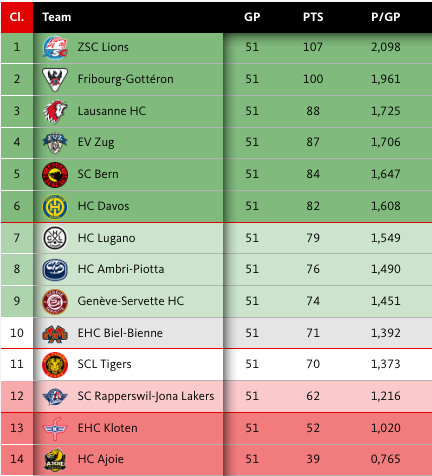Click the ZSC Lions team logo

55,48
